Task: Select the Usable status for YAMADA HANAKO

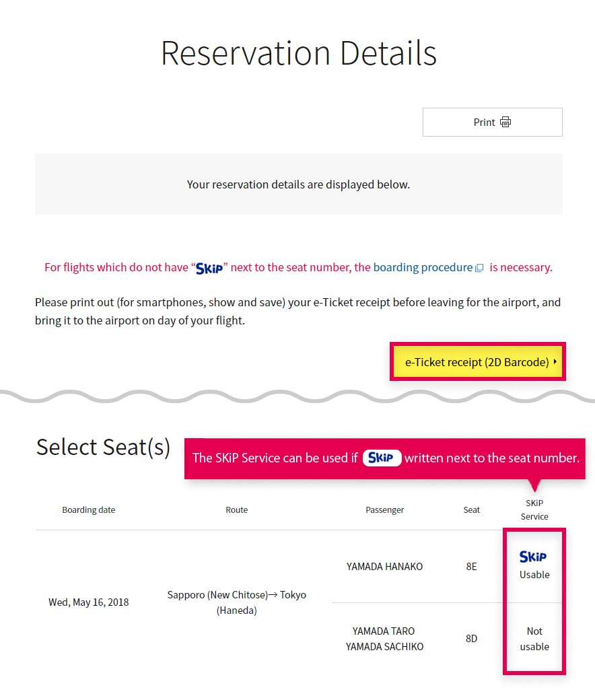Action: click(534, 575)
